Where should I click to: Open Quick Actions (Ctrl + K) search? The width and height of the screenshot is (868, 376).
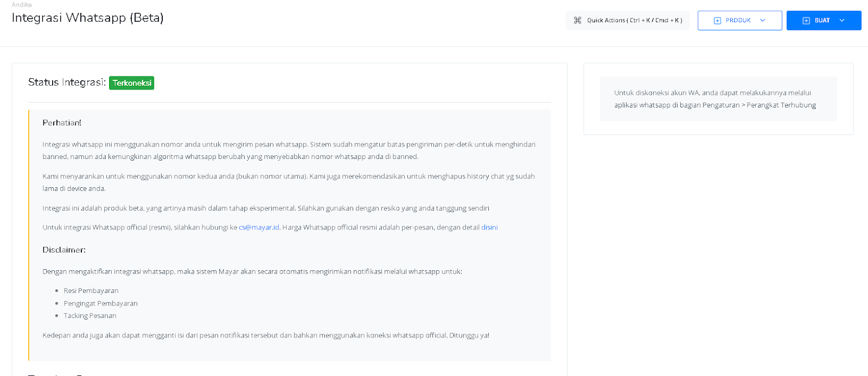[628, 20]
